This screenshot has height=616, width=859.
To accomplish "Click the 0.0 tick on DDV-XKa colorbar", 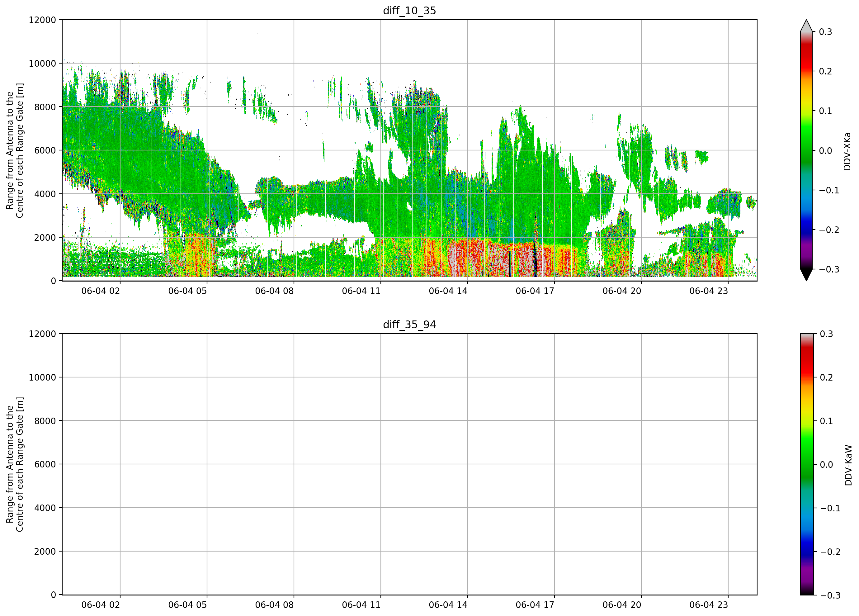I will click(825, 151).
